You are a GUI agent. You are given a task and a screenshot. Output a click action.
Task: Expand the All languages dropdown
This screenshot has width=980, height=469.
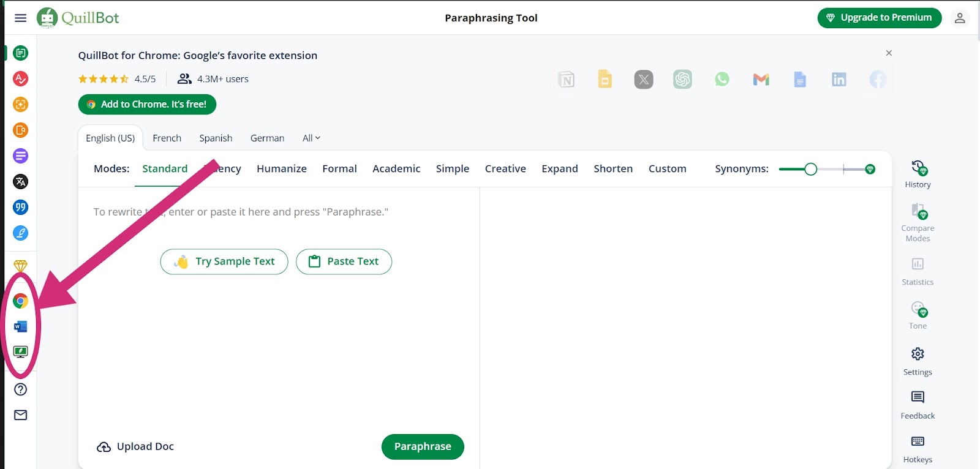click(311, 138)
